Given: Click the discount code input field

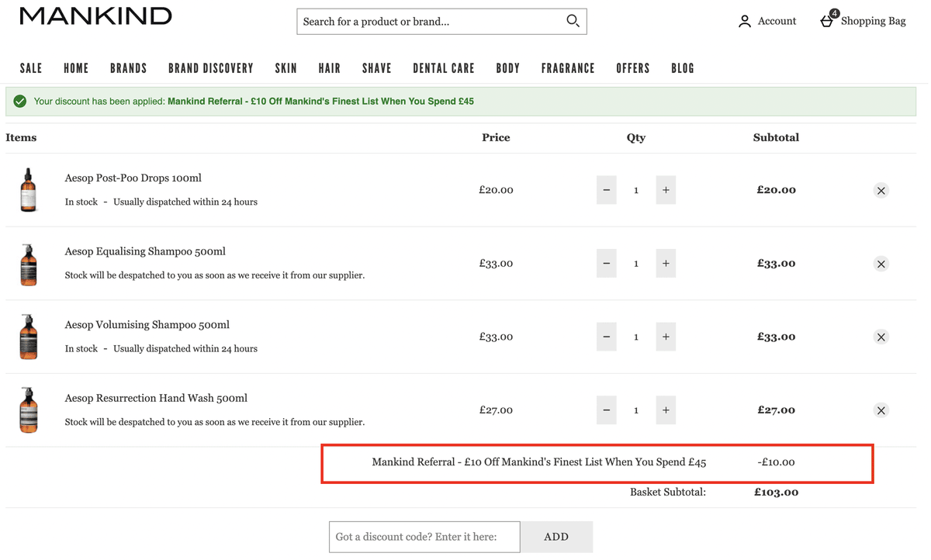Looking at the screenshot, I should (424, 537).
